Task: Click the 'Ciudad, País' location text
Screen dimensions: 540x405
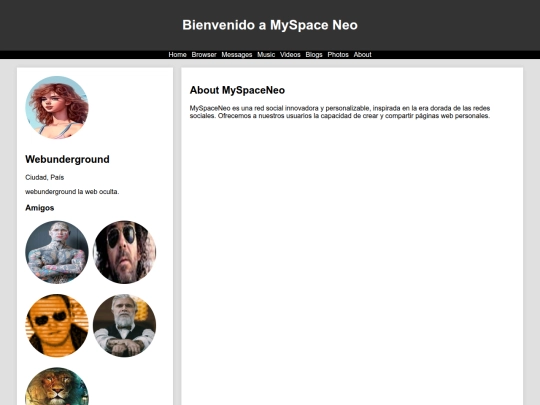Action: (x=44, y=177)
